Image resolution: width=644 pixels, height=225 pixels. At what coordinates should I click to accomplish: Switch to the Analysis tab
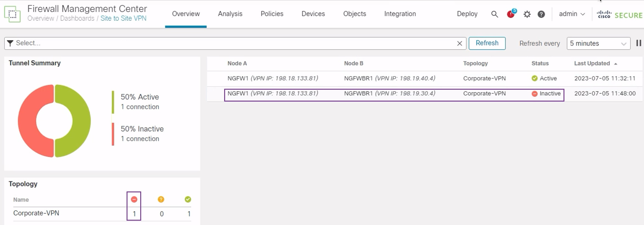(x=230, y=14)
